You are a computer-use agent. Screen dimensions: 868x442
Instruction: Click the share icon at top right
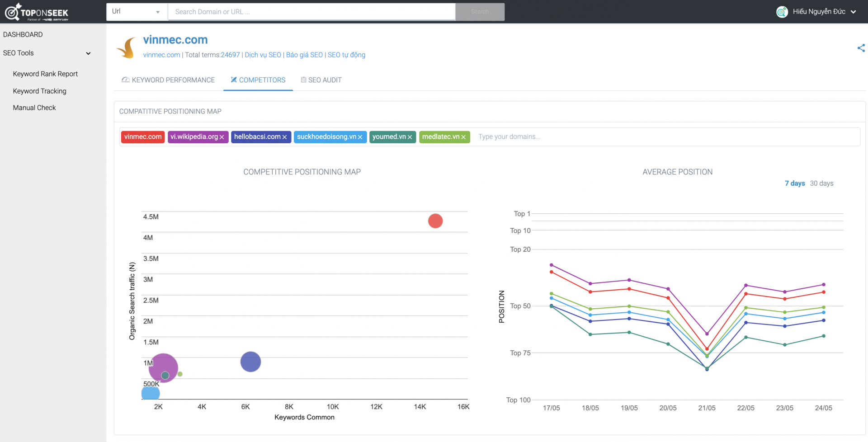(861, 48)
